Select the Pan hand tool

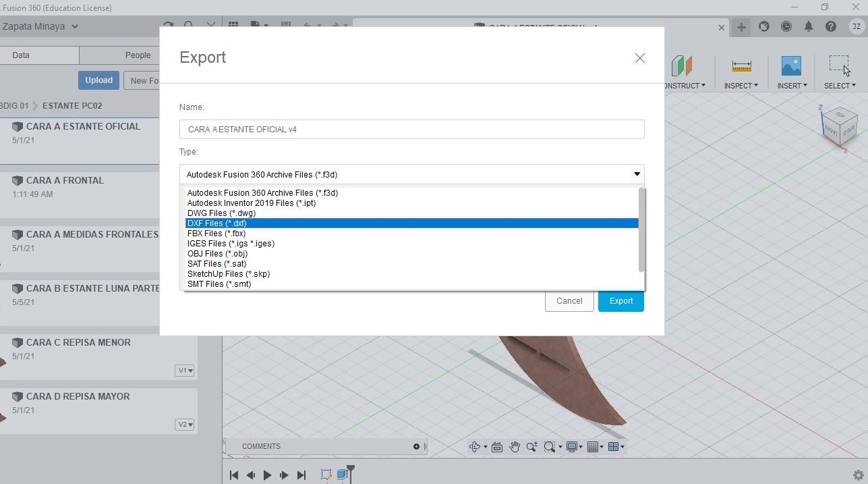click(515, 447)
